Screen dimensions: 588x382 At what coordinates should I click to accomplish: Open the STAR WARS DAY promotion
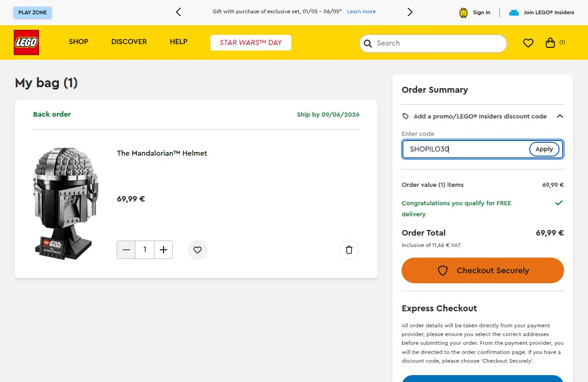[251, 43]
